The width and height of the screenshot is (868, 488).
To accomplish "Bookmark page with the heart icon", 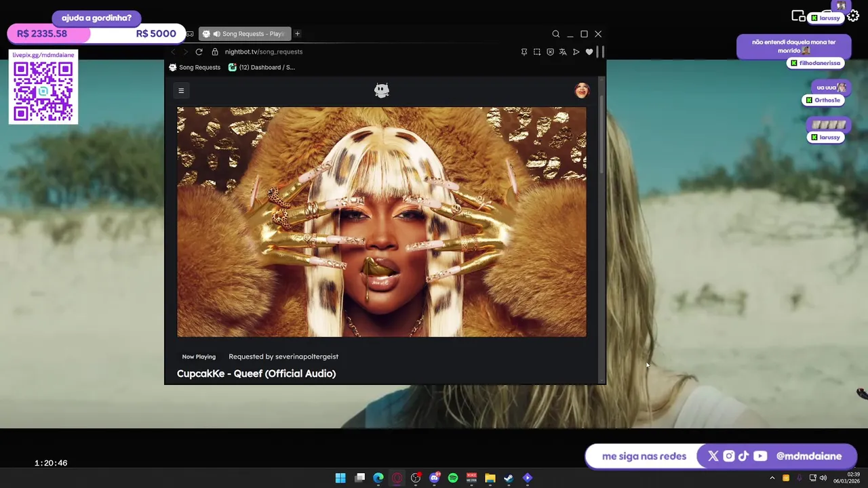I will tap(589, 52).
